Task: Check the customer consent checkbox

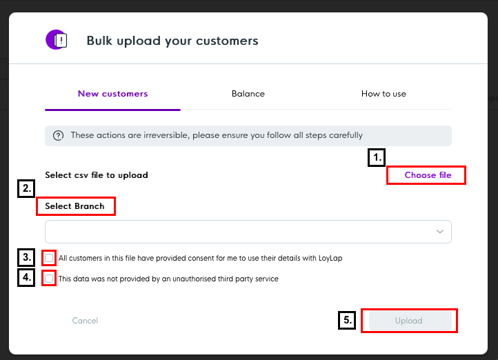Action: point(49,258)
